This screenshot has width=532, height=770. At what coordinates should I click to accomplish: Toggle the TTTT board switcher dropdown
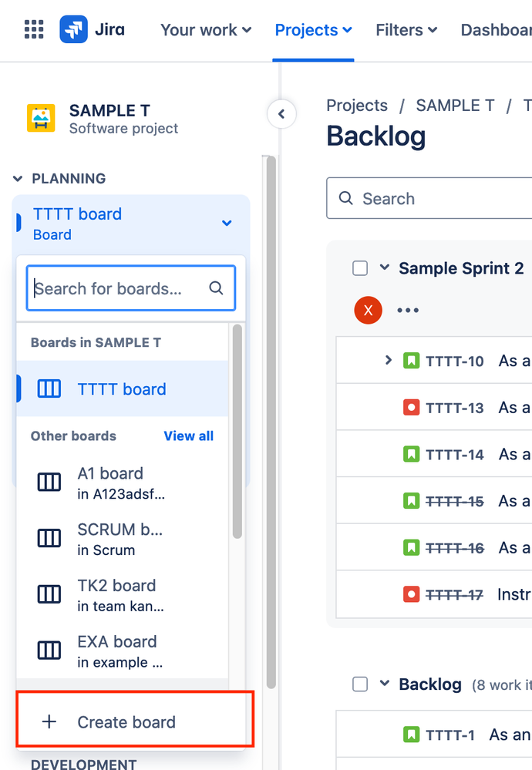(227, 223)
